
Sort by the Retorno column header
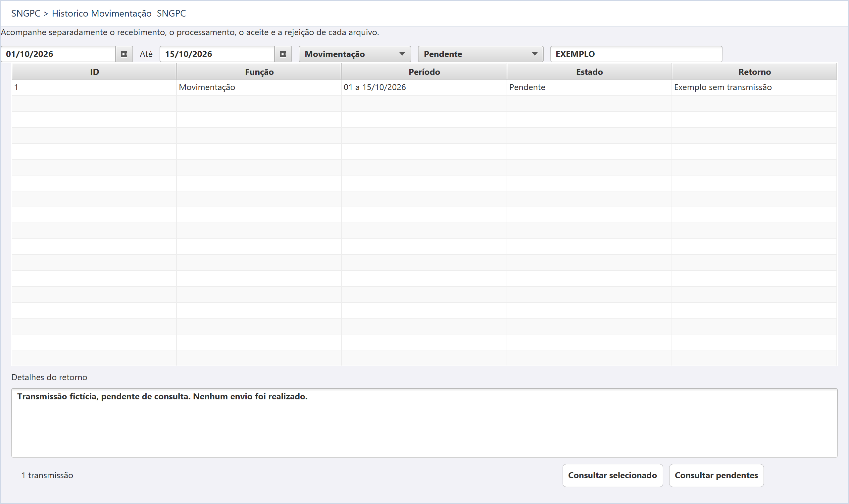coord(754,72)
